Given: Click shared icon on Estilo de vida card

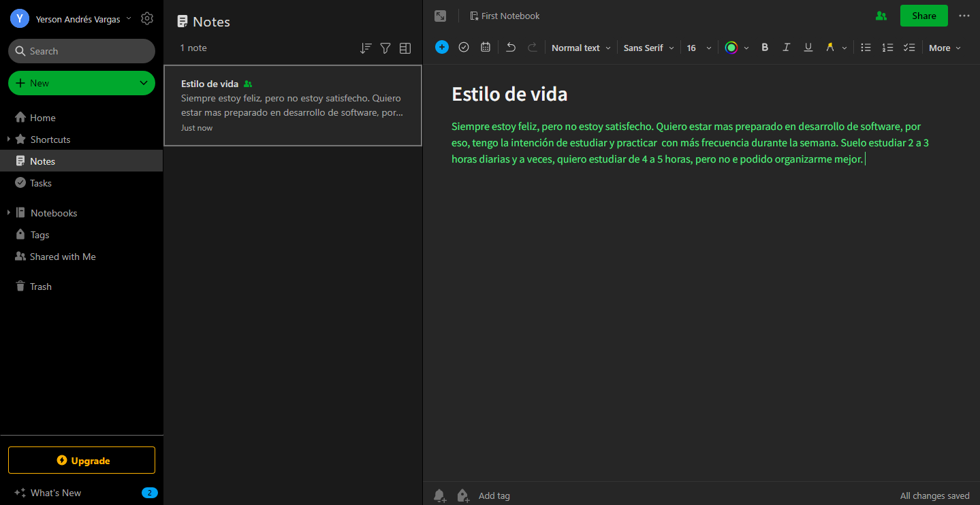Looking at the screenshot, I should [x=248, y=84].
